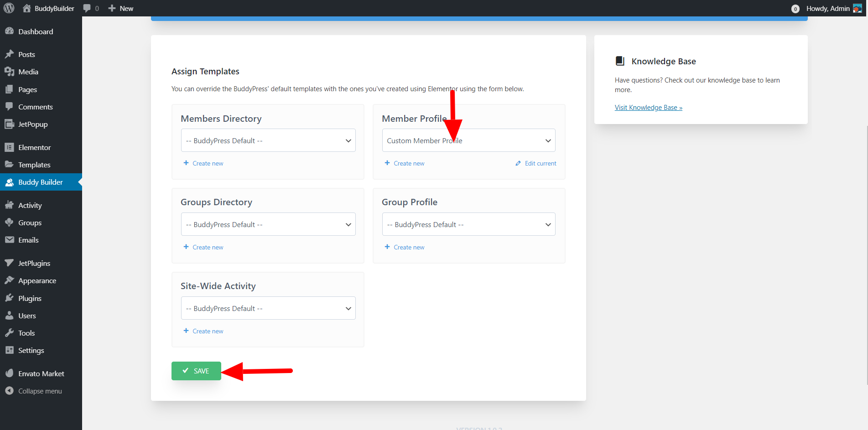Click the Collapse menu arrow icon
This screenshot has height=430, width=868.
click(x=9, y=391)
